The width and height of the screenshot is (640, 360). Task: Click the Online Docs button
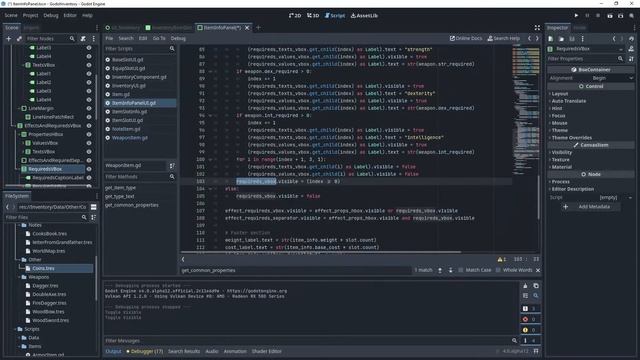466,38
